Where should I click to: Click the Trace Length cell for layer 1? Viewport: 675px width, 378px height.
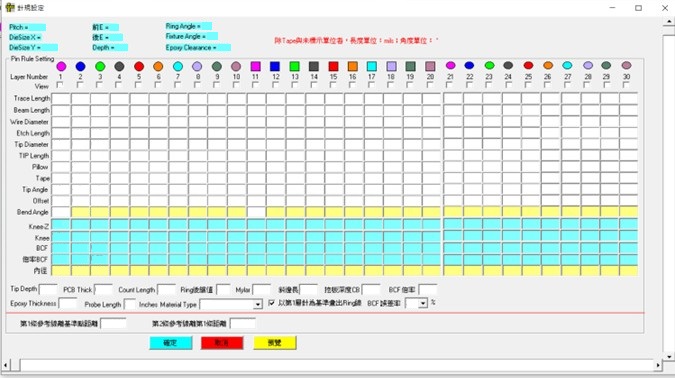pyautogui.click(x=61, y=99)
